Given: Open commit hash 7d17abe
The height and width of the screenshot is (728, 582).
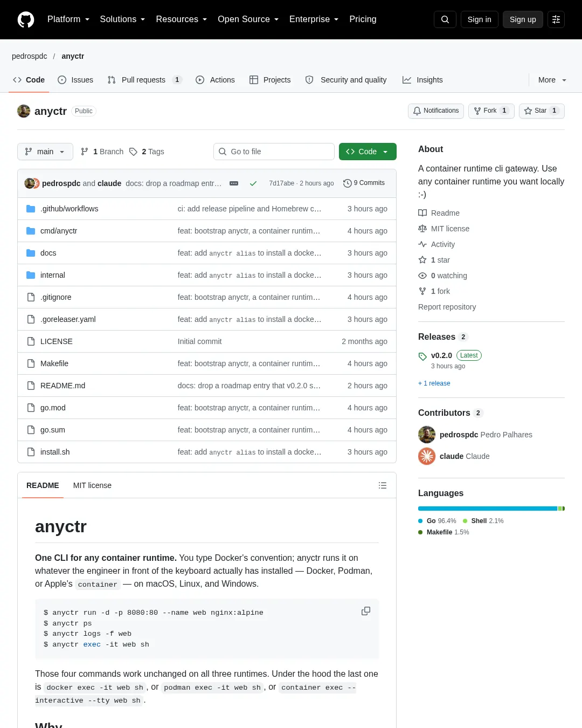Looking at the screenshot, I should (281, 183).
